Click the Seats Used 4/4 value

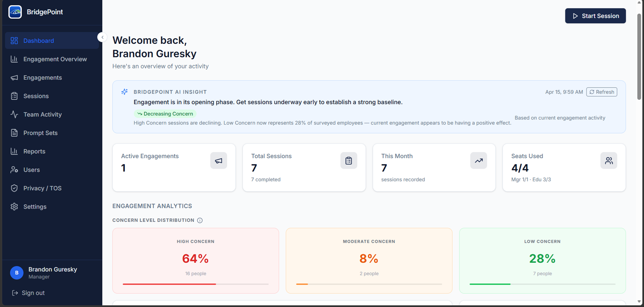[x=520, y=168]
